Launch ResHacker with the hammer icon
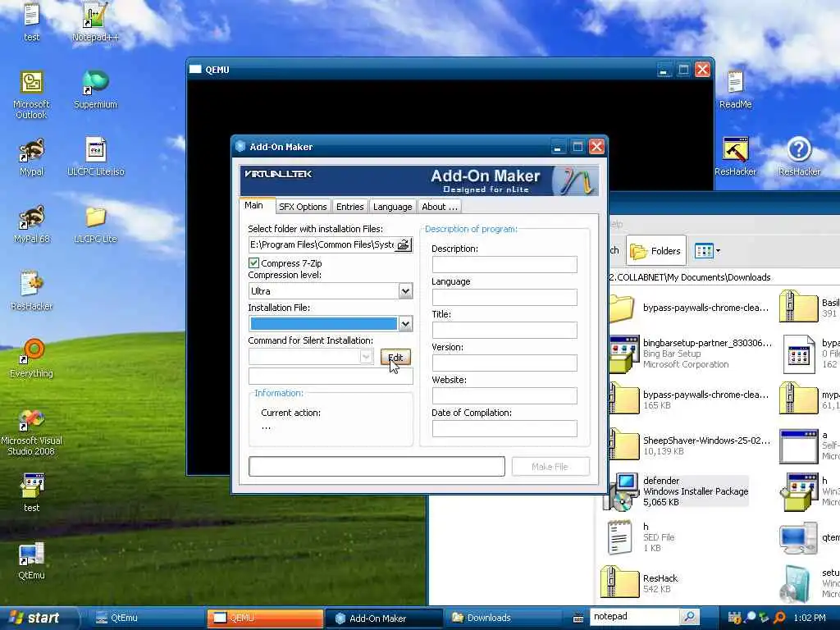This screenshot has width=840, height=630. coord(735,157)
